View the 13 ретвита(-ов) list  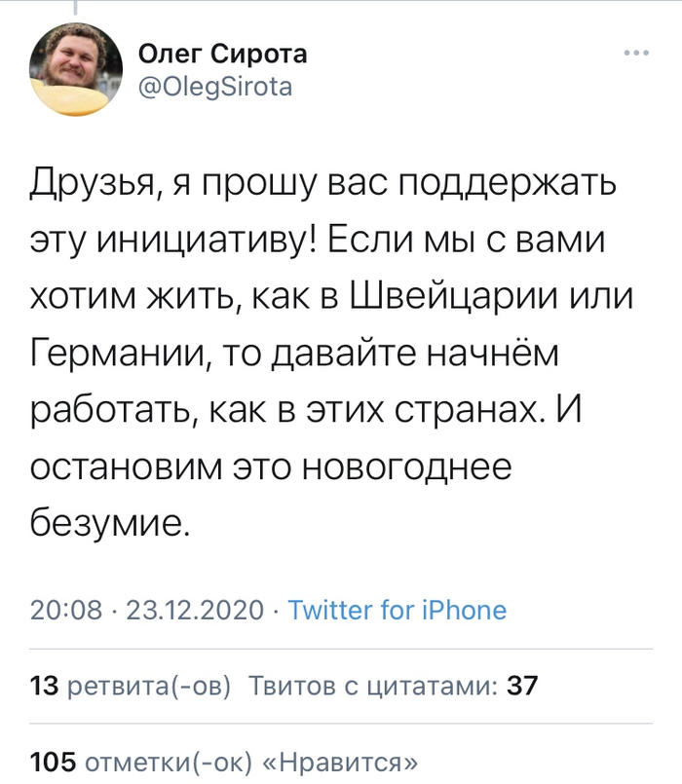click(132, 687)
